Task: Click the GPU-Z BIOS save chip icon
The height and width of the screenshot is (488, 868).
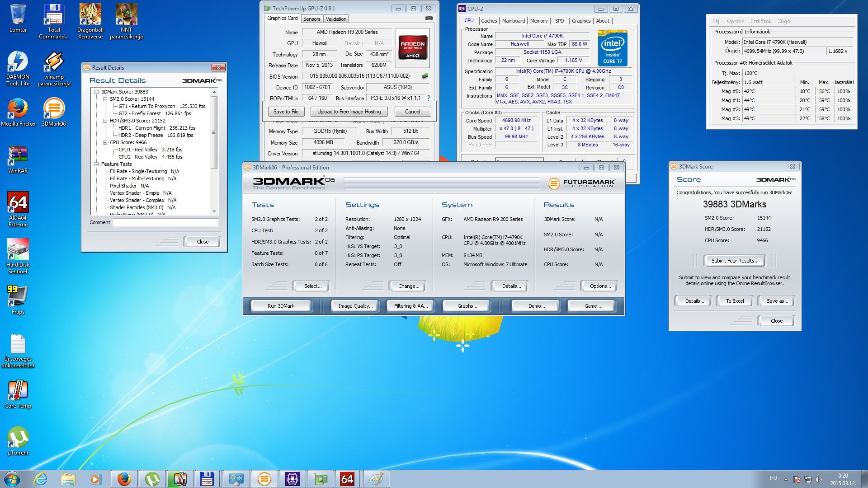Action: 425,76
